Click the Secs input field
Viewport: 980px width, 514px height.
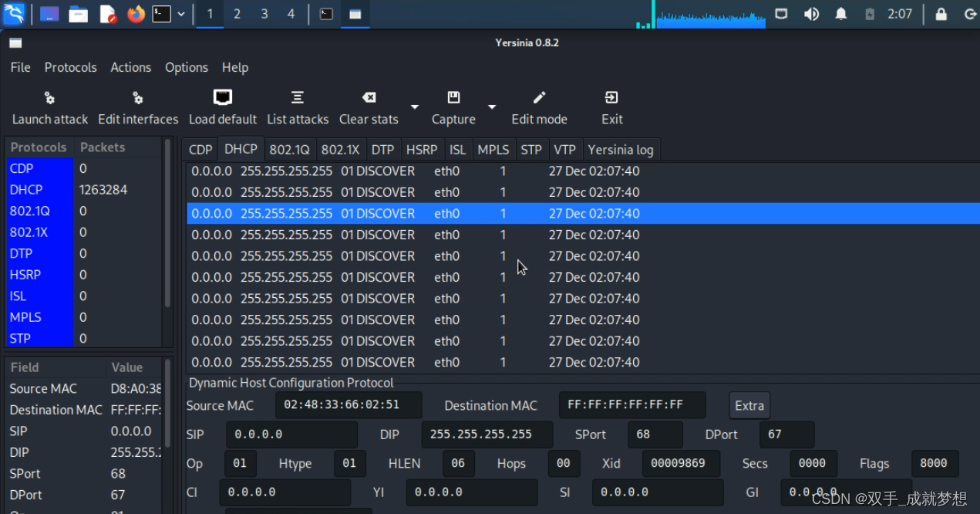(x=814, y=464)
